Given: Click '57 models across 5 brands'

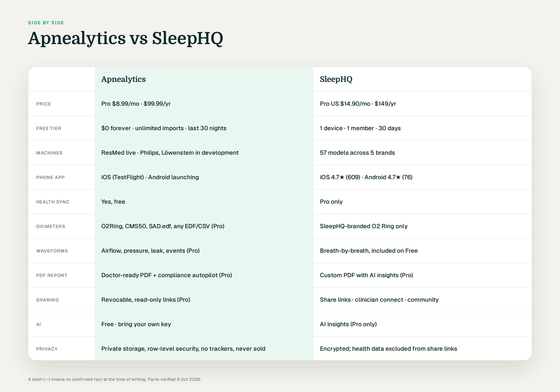Looking at the screenshot, I should tap(357, 153).
